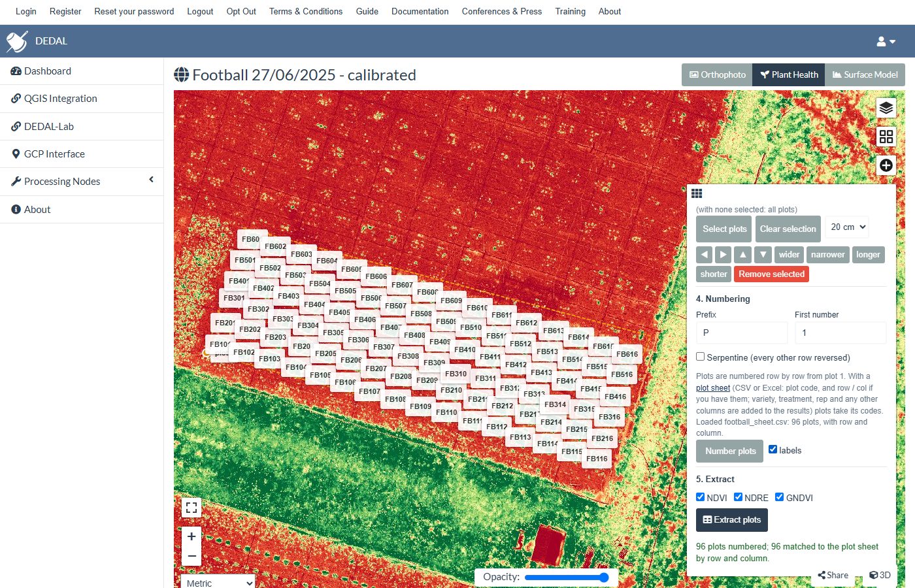Viewport: 915px width, 588px height.
Task: Open 3D view
Action: (880, 575)
